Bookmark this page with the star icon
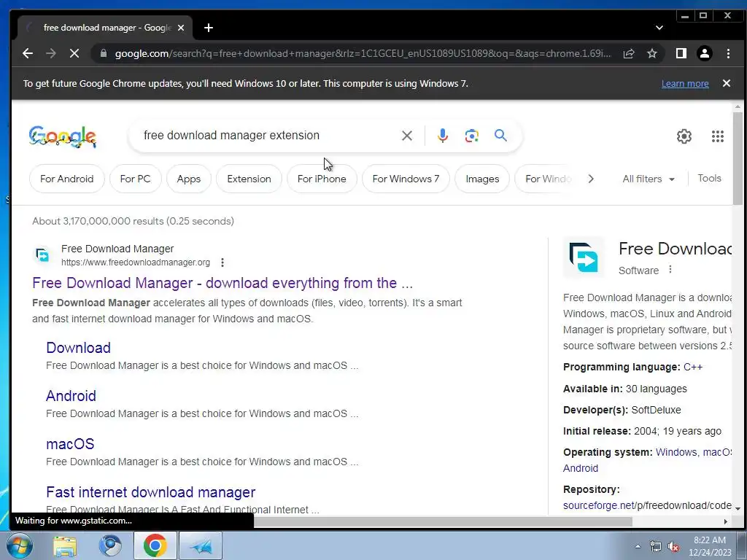This screenshot has height=560, width=747. click(652, 53)
